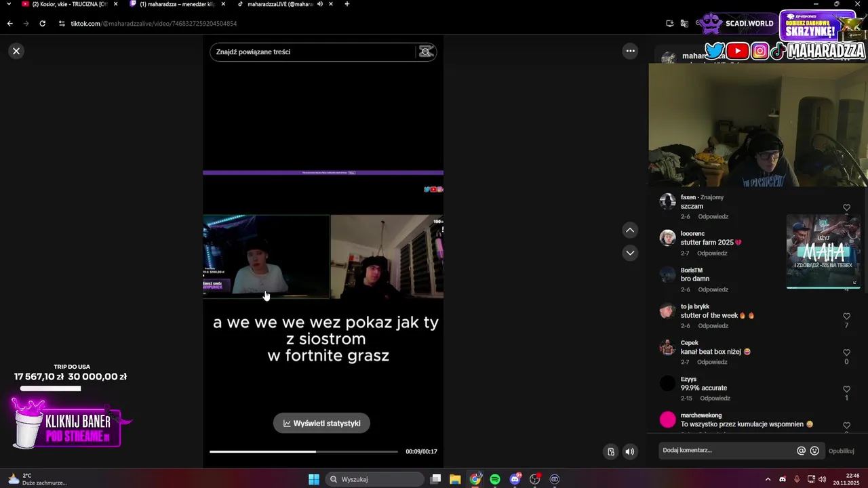
Task: Open the OBS icon on taskbar
Action: (x=535, y=479)
